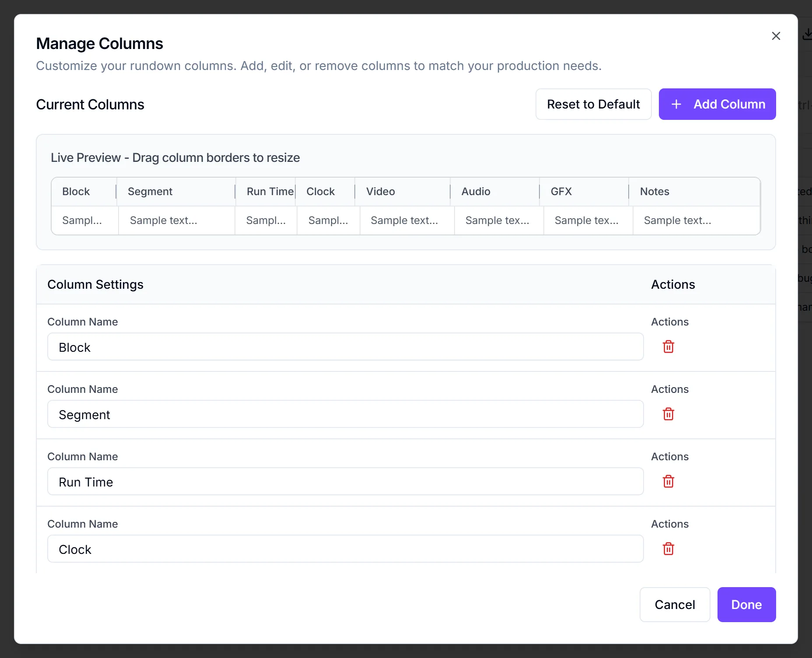
Task: Click the sample cell under GFX
Action: (588, 220)
